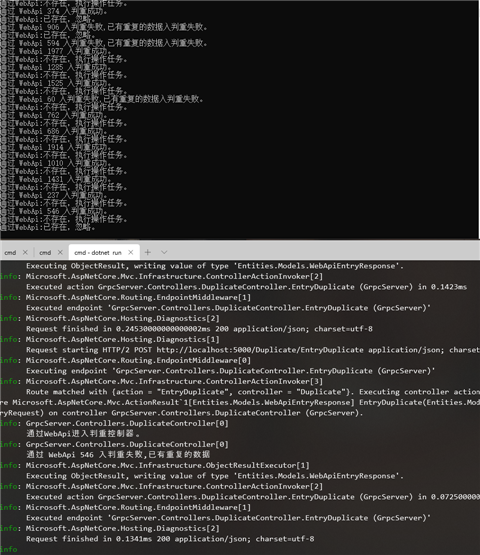Screen dimensions: 480x555
Task: Click the last green 'info' label at bottom
Action: [x=9, y=549]
